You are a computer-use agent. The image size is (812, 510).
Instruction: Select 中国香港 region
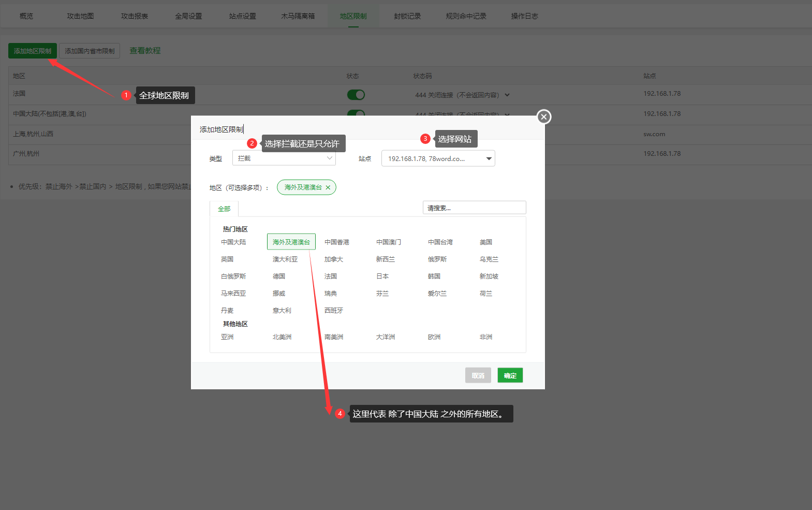click(337, 242)
